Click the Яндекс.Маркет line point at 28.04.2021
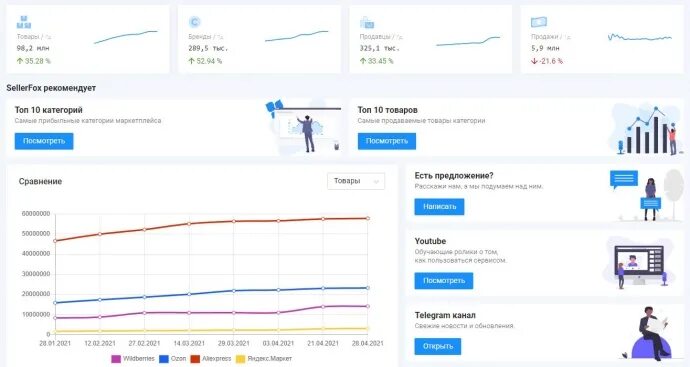 (x=368, y=328)
